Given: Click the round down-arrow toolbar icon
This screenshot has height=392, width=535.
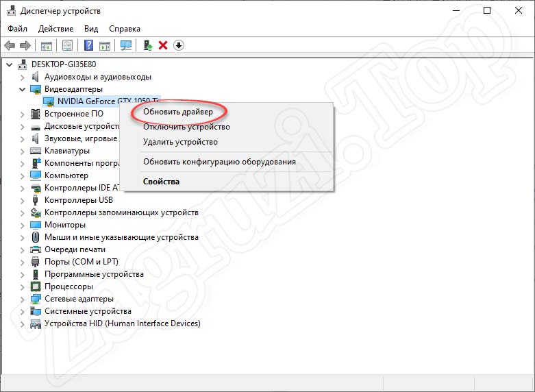Looking at the screenshot, I should click(x=179, y=45).
